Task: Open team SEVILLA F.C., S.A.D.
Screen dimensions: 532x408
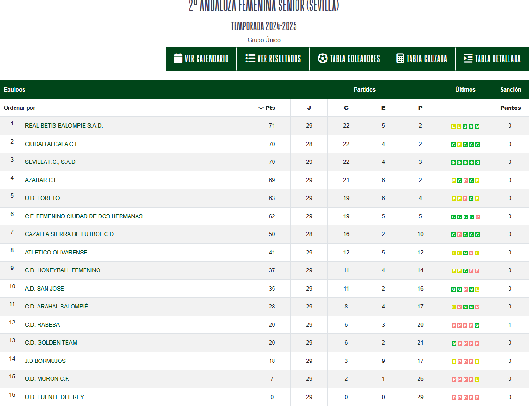Action: tap(51, 162)
